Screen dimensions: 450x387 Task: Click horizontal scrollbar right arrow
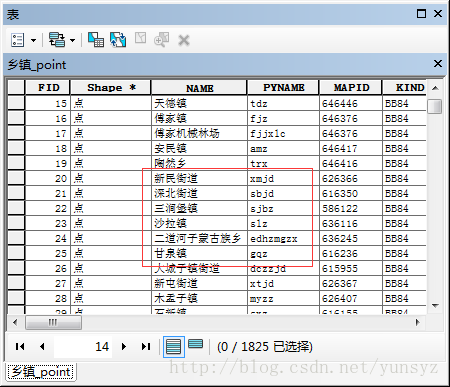418,322
